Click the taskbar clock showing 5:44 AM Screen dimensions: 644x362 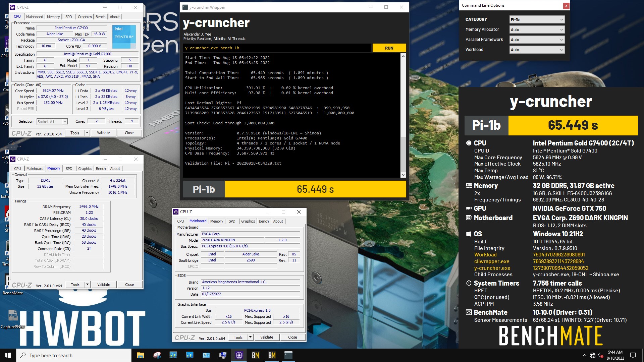coord(615,355)
